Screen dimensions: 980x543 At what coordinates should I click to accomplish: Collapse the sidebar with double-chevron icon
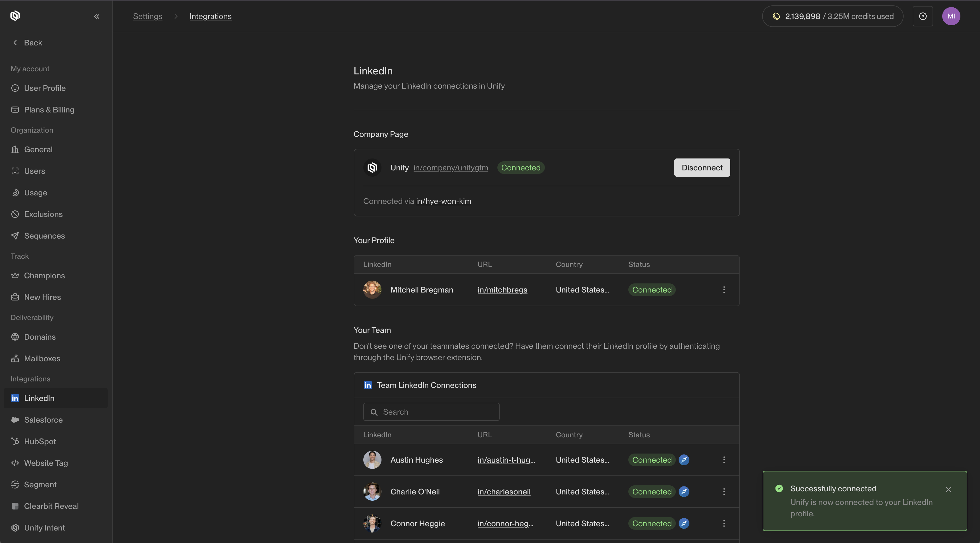point(97,16)
